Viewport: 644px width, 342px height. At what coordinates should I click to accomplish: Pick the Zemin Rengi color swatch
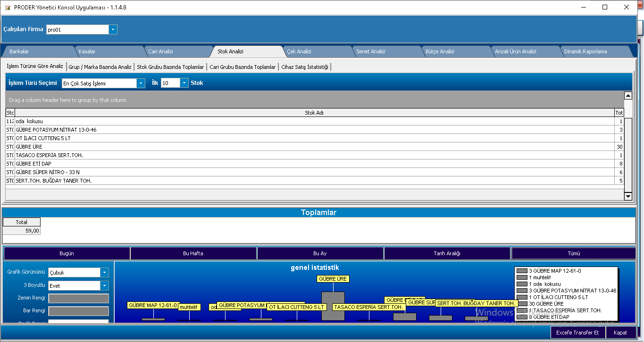tap(78, 299)
